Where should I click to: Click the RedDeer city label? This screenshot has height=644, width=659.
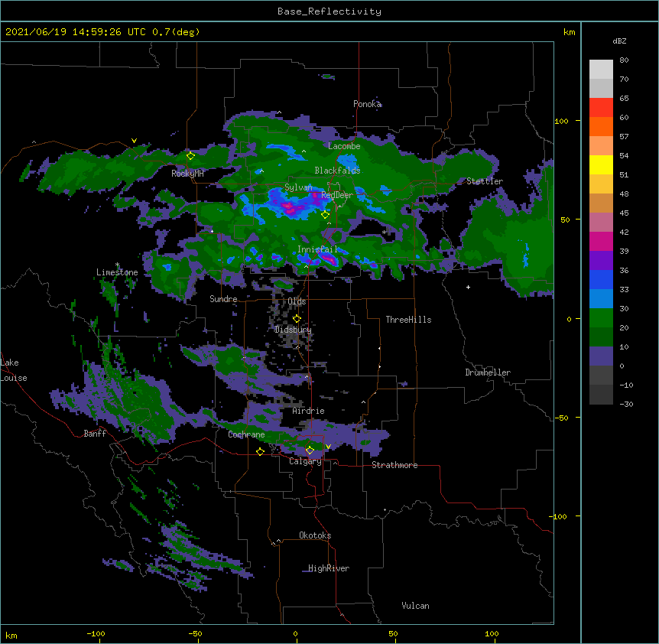coord(337,195)
